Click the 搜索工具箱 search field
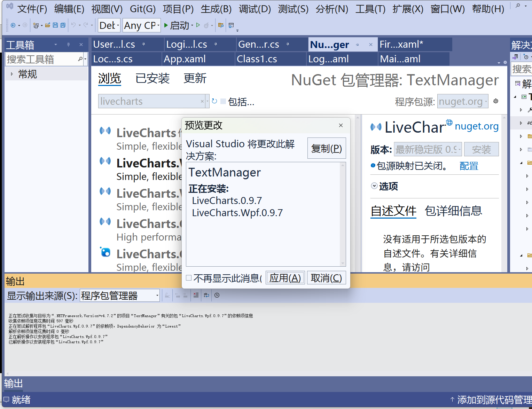532x409 pixels. [x=42, y=59]
